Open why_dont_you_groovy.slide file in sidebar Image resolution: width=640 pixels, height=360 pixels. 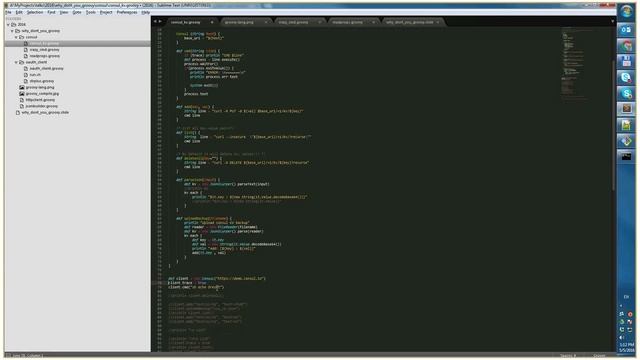pyautogui.click(x=45, y=112)
